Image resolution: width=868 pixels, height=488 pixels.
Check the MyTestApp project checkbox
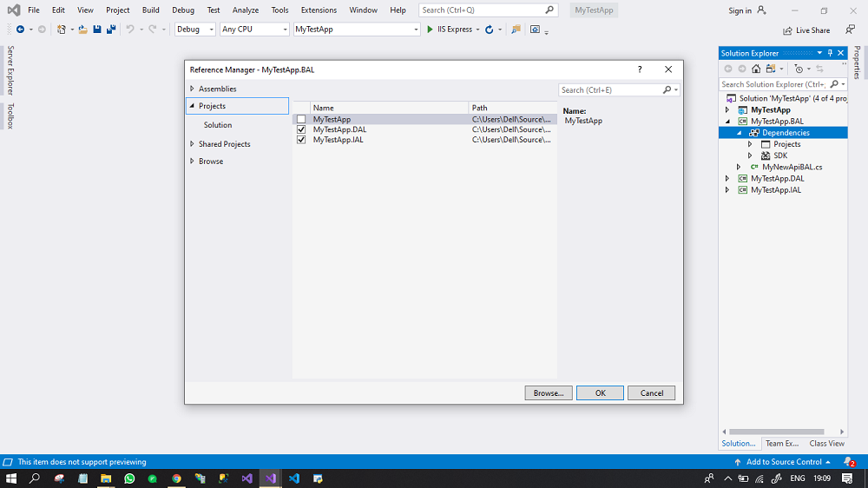301,119
